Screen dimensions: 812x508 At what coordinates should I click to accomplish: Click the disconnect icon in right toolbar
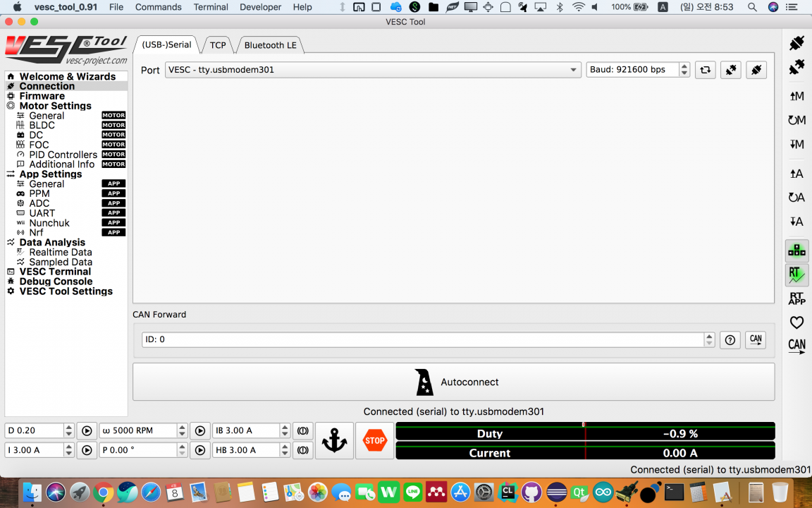tap(796, 67)
